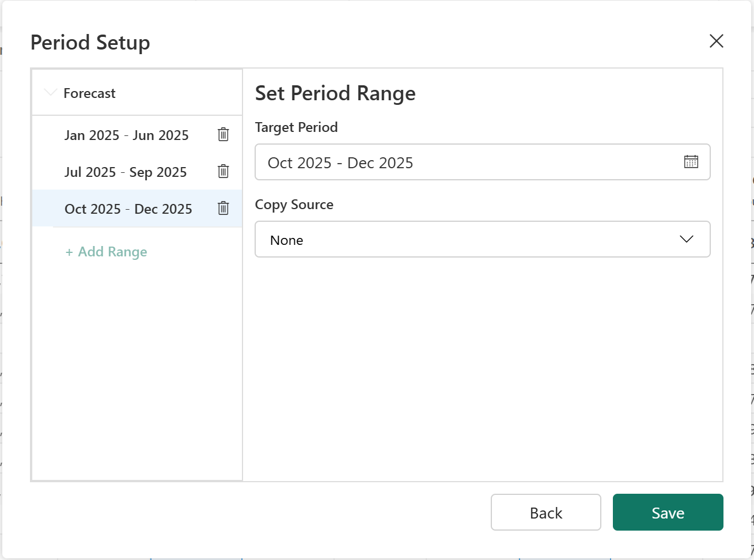This screenshot has width=754, height=560.
Task: Click the Set Period Range heading
Action: (x=335, y=93)
